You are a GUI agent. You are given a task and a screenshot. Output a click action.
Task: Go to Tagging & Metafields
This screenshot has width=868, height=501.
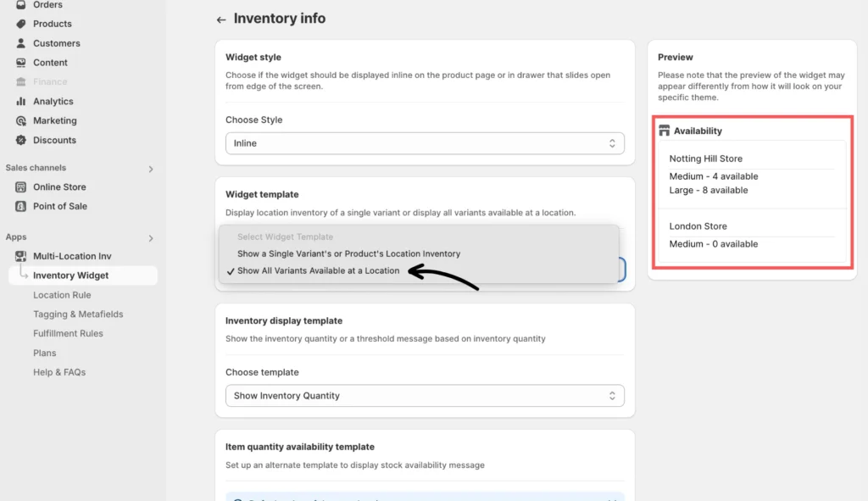pos(78,315)
